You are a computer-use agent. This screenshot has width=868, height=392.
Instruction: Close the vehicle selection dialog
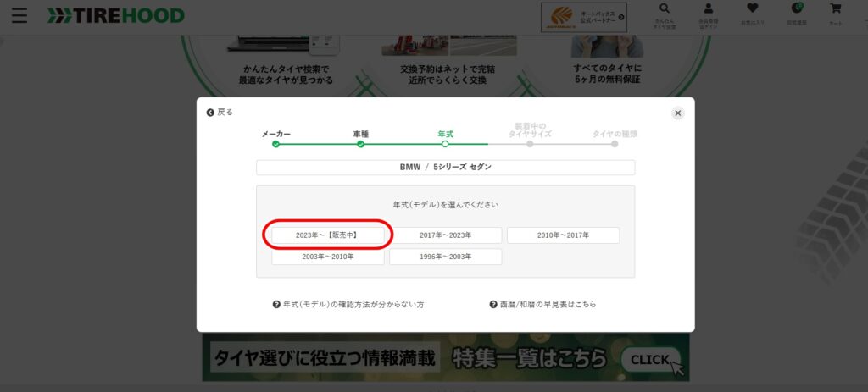coord(677,113)
